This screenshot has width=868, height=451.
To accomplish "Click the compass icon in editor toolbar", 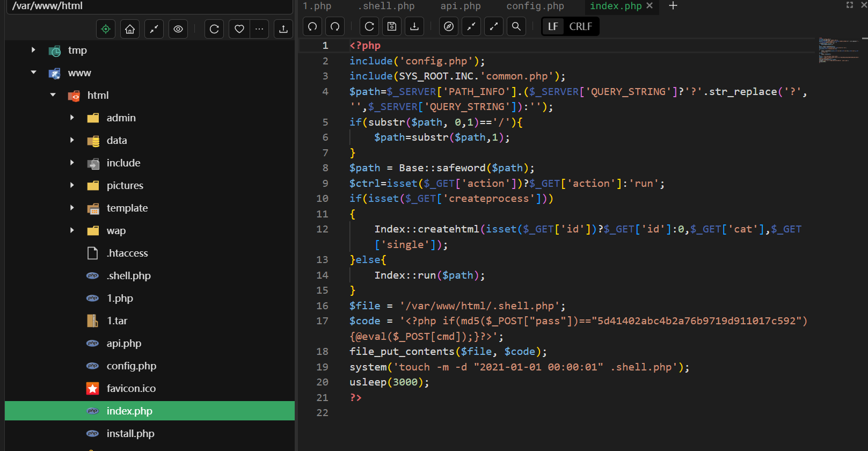I will coord(449,26).
